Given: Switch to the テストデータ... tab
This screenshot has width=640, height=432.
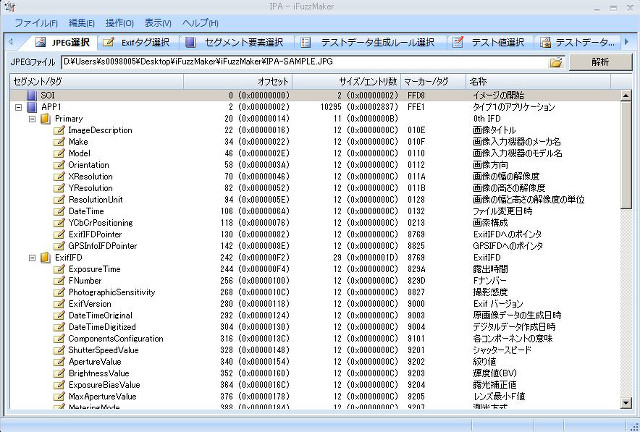Looking at the screenshot, I should tap(577, 42).
